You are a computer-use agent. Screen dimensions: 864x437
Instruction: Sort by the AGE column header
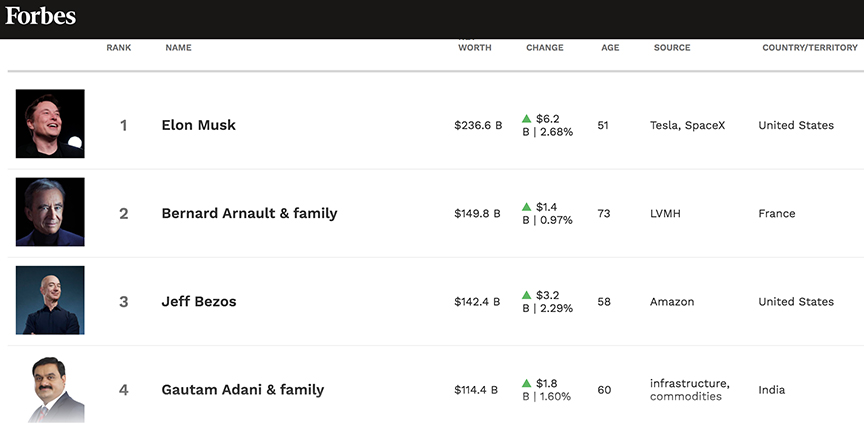point(610,48)
